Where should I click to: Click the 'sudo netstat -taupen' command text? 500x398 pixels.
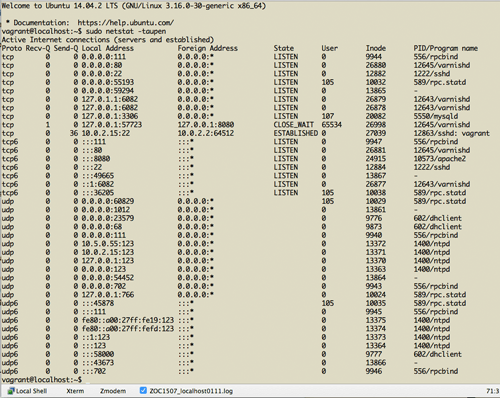click(126, 31)
